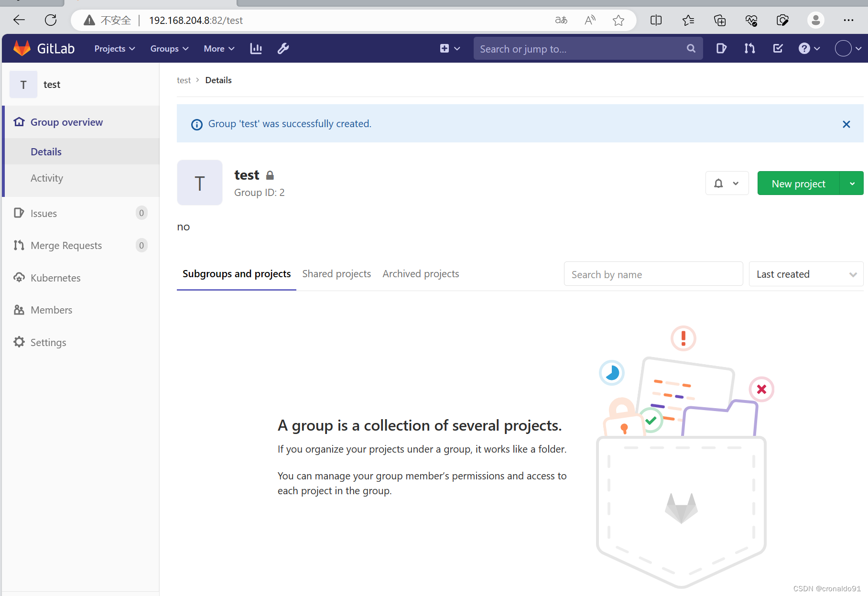868x596 pixels.
Task: Open the analytics chart icon in navbar
Action: (256, 48)
